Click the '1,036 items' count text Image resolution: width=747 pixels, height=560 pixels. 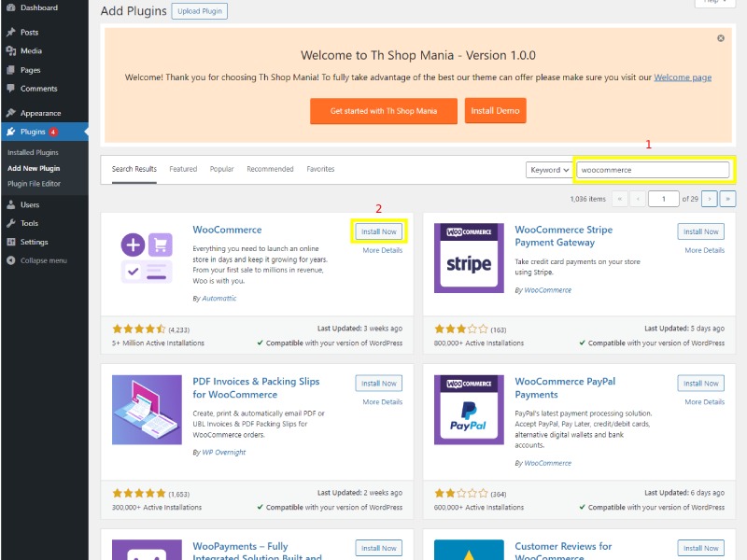588,199
